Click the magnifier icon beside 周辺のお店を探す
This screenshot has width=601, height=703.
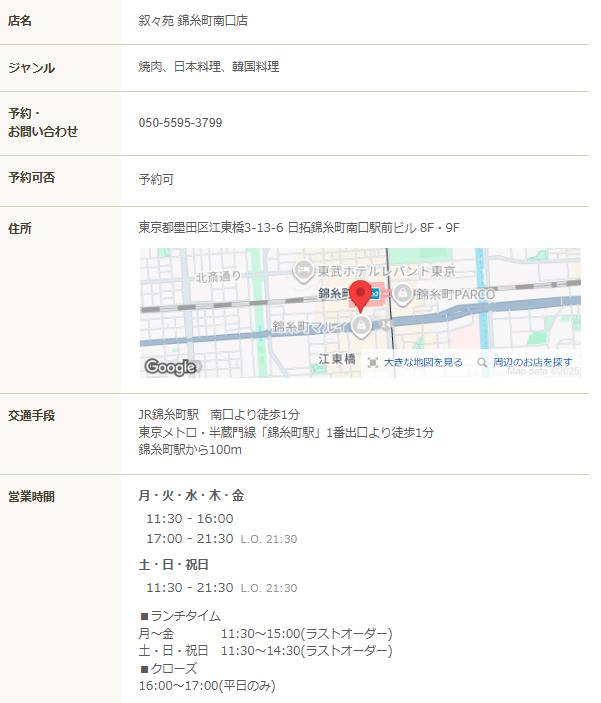coord(482,363)
